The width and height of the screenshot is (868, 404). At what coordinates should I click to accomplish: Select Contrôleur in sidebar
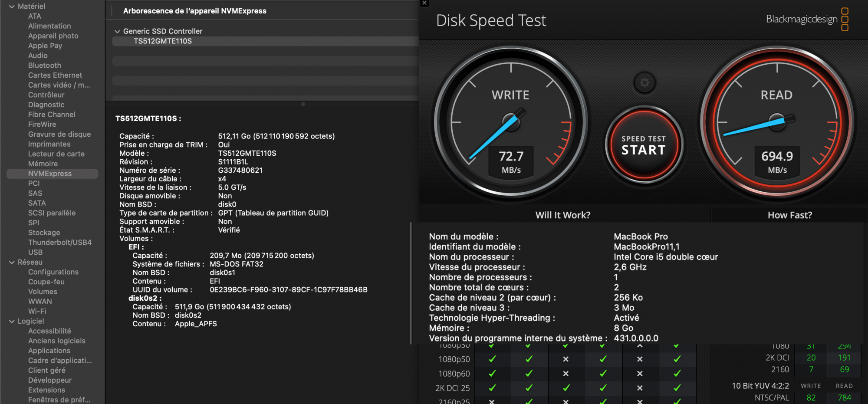pyautogui.click(x=46, y=95)
